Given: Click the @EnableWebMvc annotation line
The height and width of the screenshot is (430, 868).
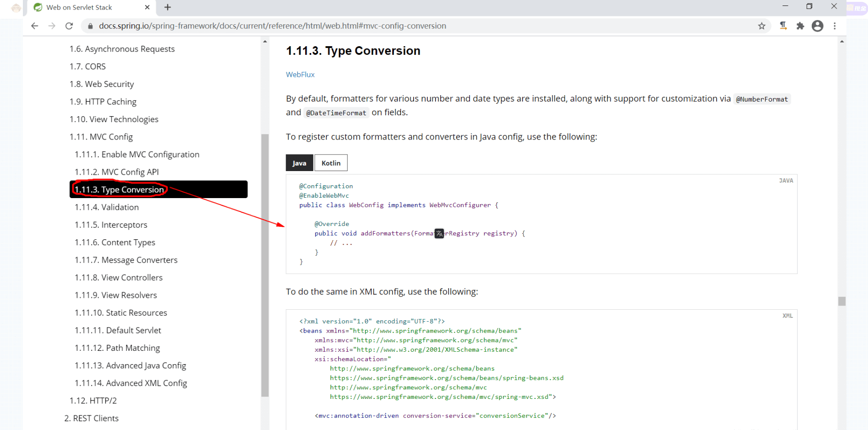Looking at the screenshot, I should point(324,196).
